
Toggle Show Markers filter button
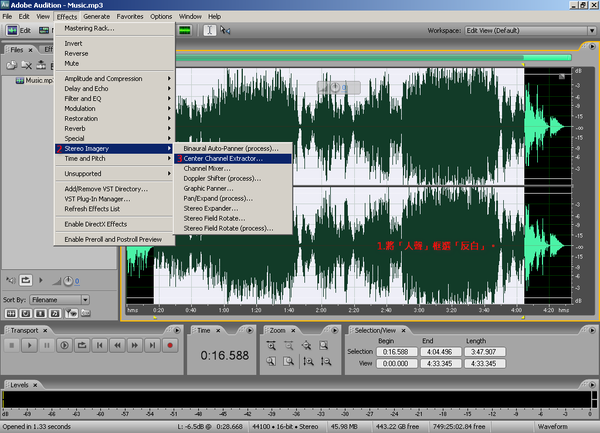[71, 314]
